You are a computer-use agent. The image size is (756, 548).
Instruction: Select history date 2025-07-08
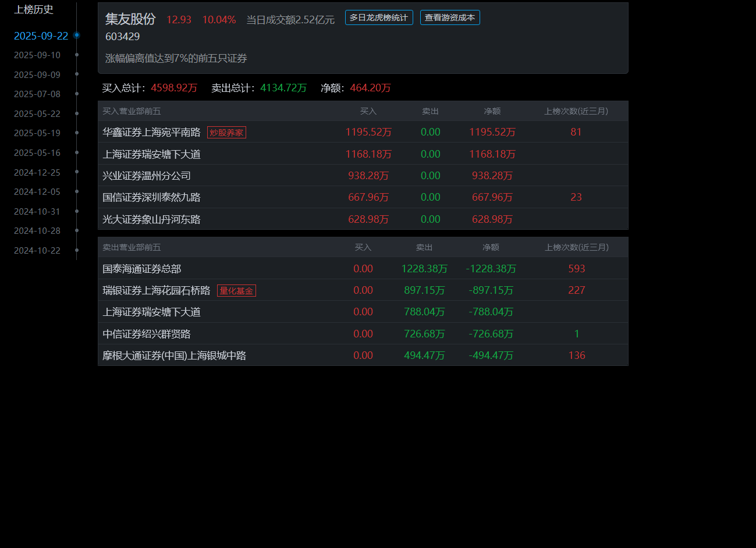pyautogui.click(x=37, y=94)
